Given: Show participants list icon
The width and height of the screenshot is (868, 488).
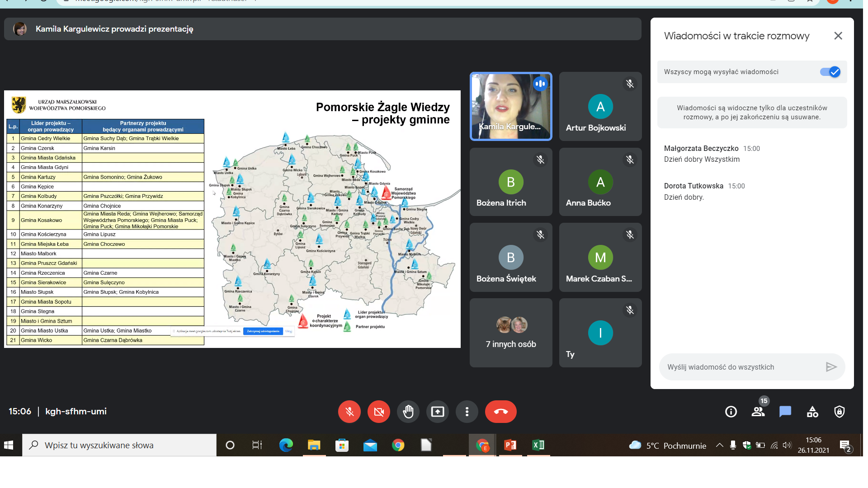Looking at the screenshot, I should click(x=758, y=412).
